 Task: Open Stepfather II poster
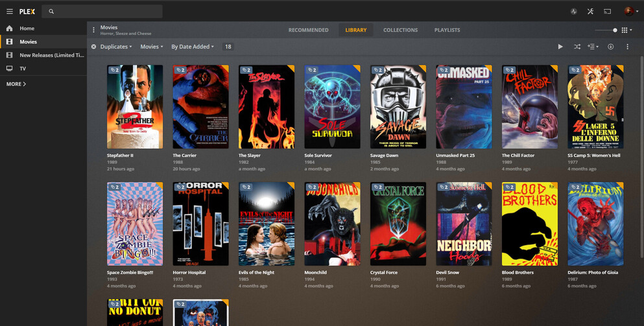pos(135,107)
